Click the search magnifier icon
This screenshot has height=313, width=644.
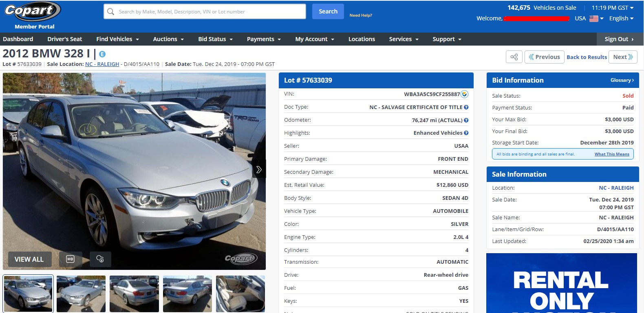pyautogui.click(x=110, y=12)
